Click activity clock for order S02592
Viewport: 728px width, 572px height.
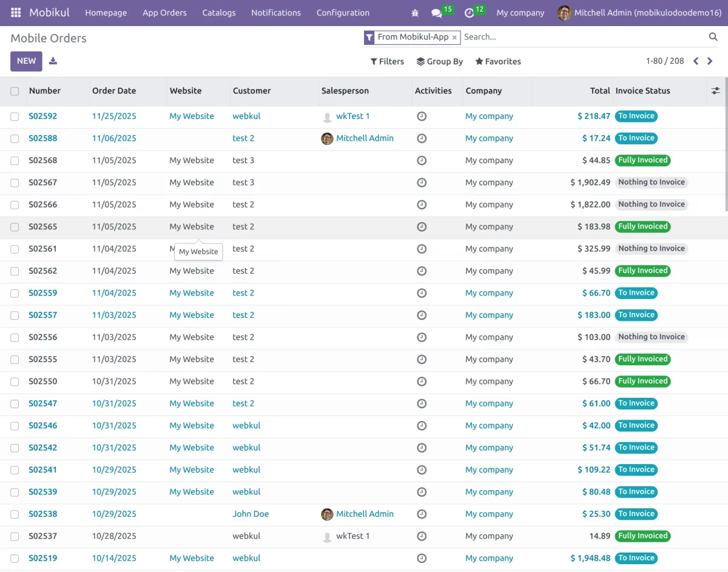point(422,116)
